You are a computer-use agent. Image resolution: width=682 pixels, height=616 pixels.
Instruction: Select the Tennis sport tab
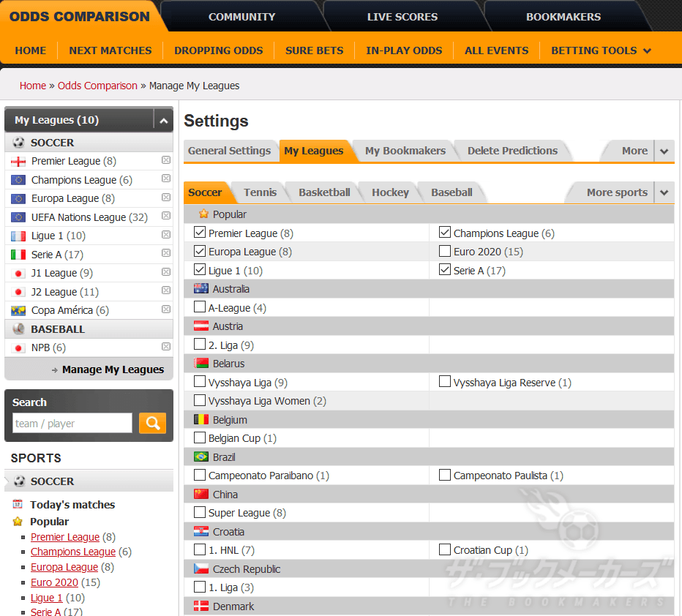click(260, 192)
